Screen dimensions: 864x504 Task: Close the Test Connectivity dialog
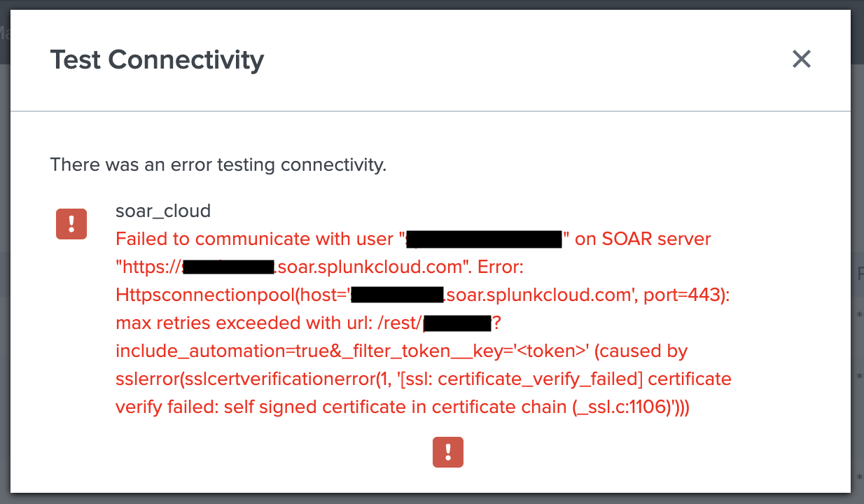(801, 59)
